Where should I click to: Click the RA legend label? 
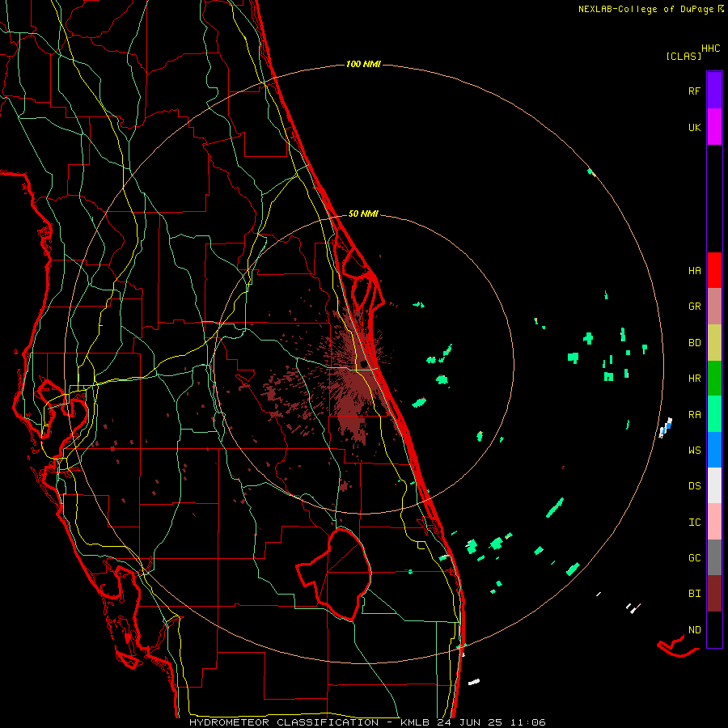click(x=694, y=415)
